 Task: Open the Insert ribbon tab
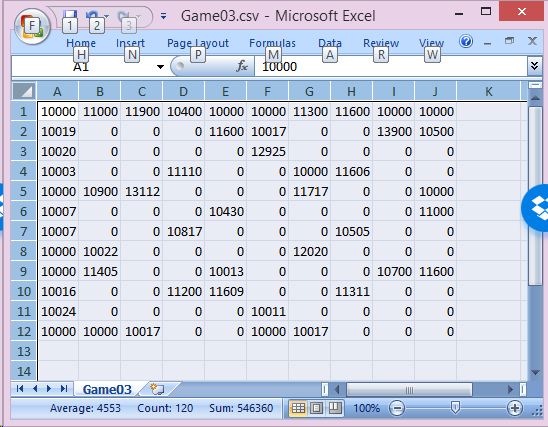pos(130,43)
